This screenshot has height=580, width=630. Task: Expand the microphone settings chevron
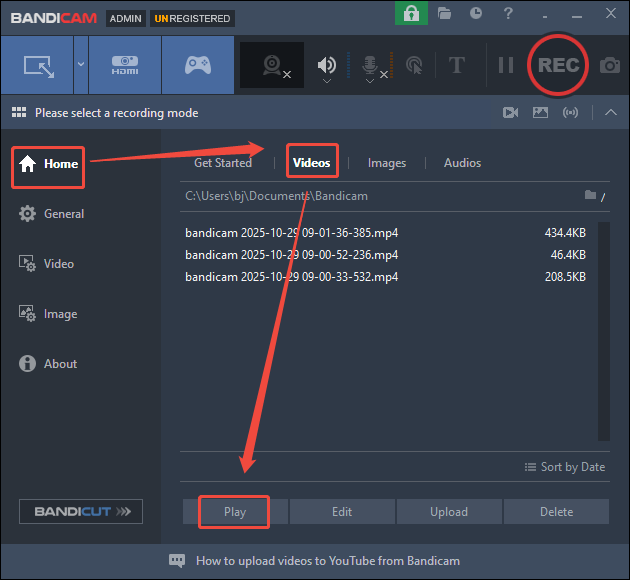pyautogui.click(x=370, y=82)
